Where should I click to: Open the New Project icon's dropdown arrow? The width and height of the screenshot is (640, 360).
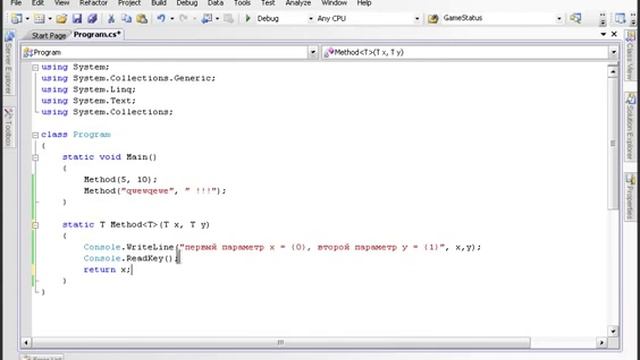(27, 19)
